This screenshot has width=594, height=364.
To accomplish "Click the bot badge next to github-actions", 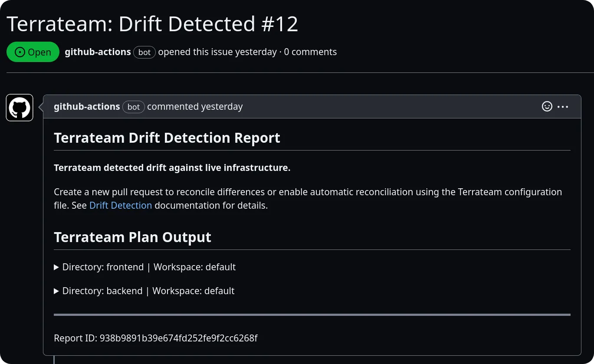I will (x=144, y=52).
